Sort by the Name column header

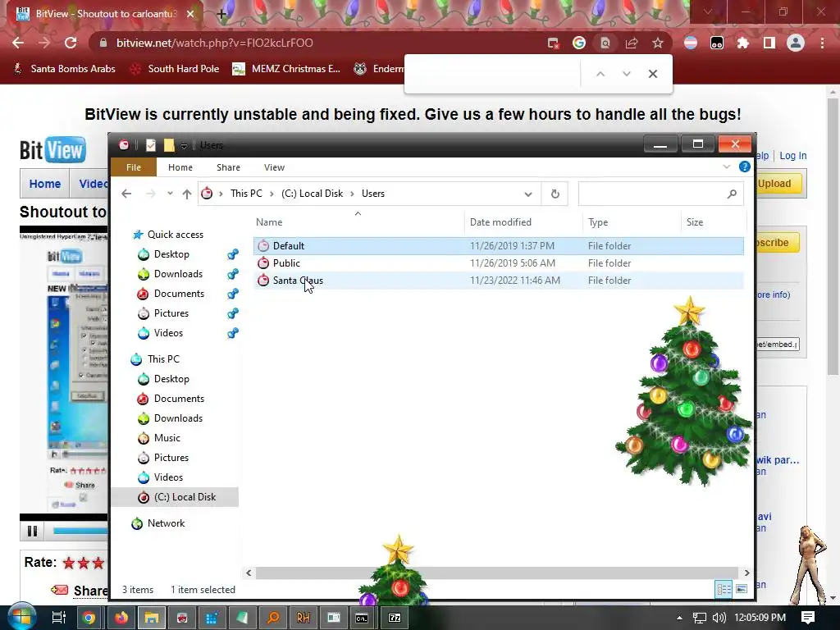pos(269,221)
